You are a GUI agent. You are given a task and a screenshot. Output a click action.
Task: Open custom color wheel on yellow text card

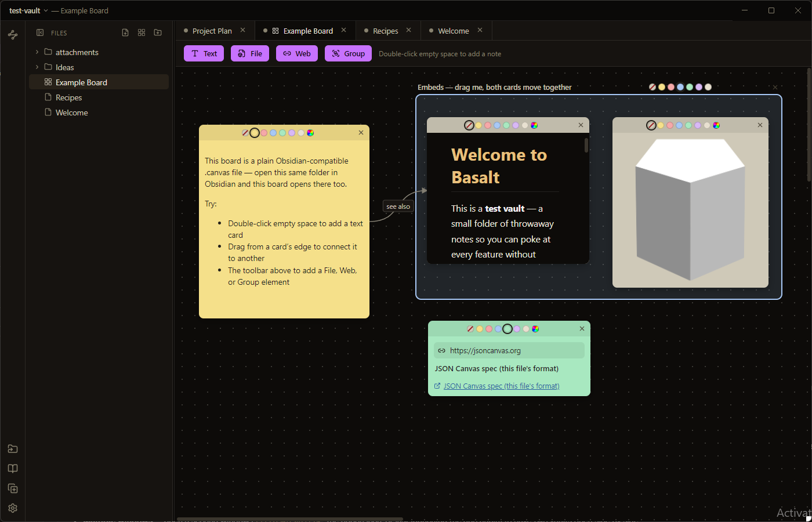coord(310,133)
